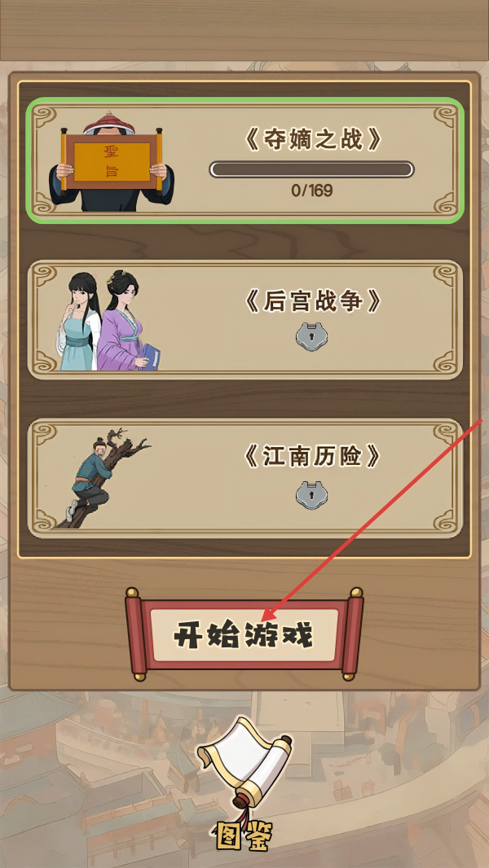Click the 夺嫡之战 progress bar
This screenshot has height=868, width=489.
pos(312,169)
